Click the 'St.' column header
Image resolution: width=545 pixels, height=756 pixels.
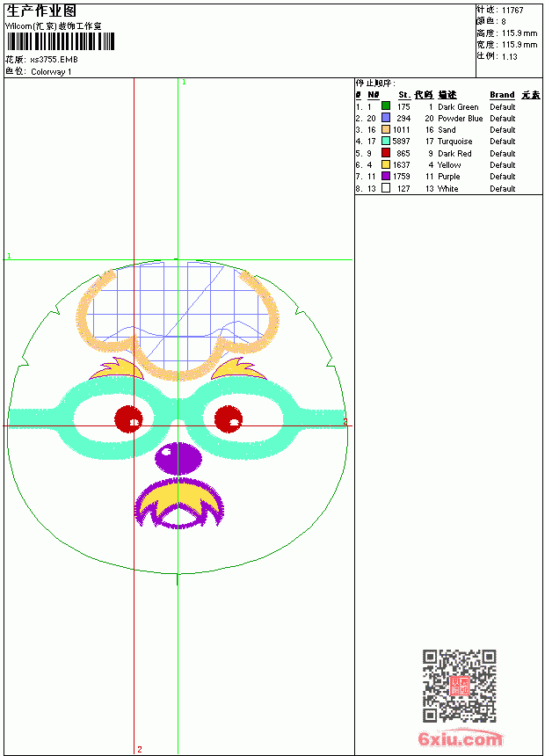tap(404, 95)
